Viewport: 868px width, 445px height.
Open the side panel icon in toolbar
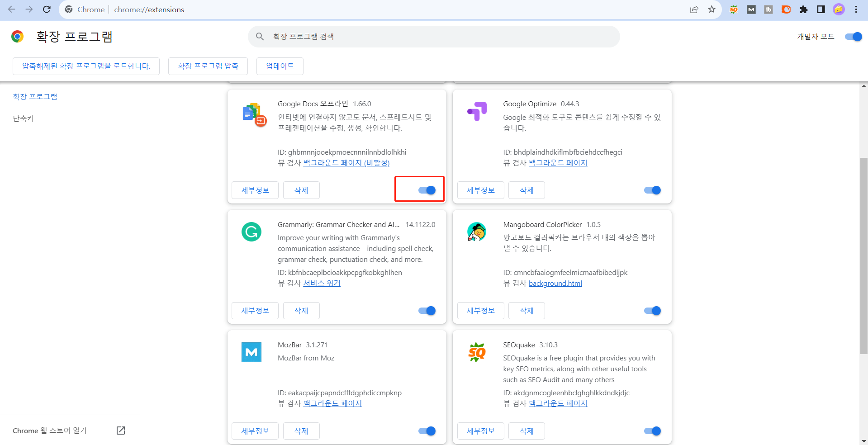(821, 9)
